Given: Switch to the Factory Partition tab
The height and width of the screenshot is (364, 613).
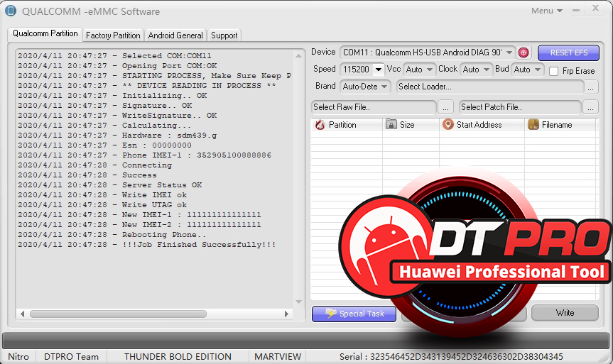Looking at the screenshot, I should 113,35.
